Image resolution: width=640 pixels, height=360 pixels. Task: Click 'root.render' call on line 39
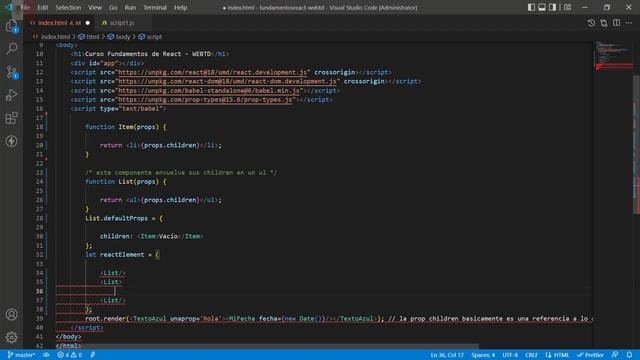tap(105, 318)
